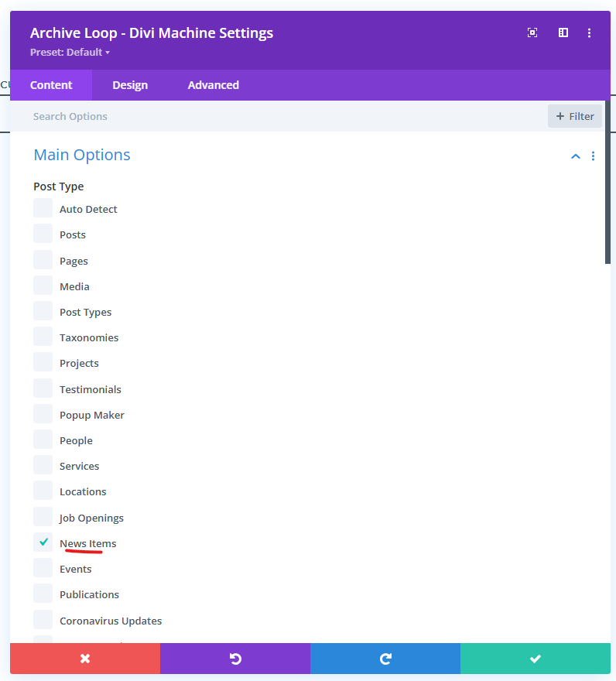Switch to the Design tab
Screen dimensions: 616x681
coord(130,85)
